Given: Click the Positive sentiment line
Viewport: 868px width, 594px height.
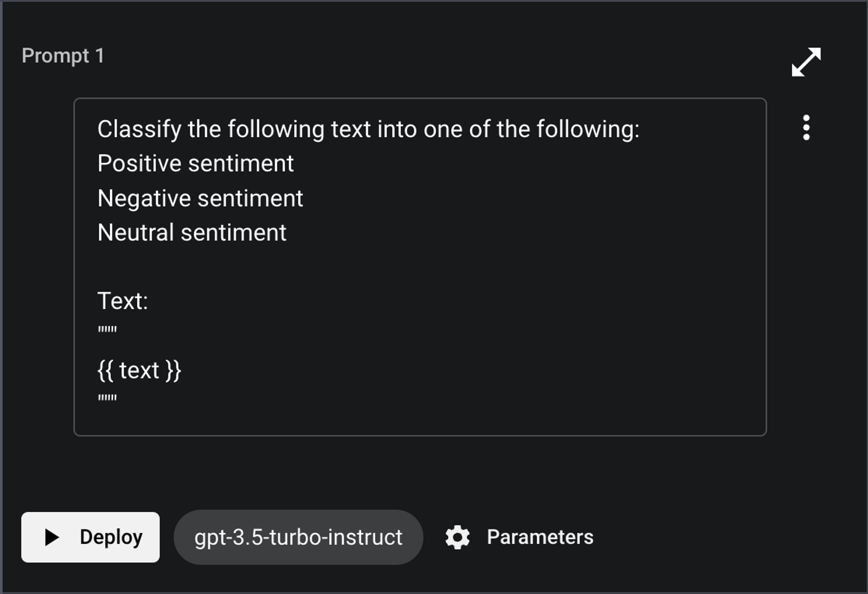Looking at the screenshot, I should click(x=195, y=163).
